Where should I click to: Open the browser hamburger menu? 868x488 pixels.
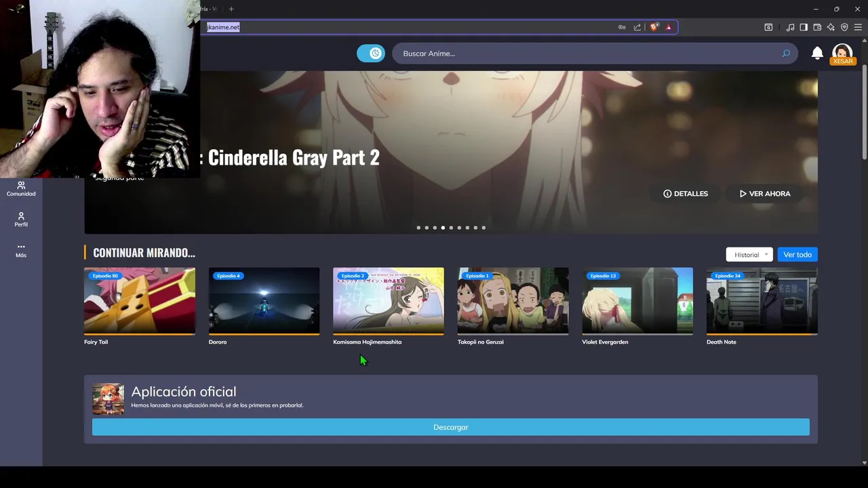click(x=858, y=27)
